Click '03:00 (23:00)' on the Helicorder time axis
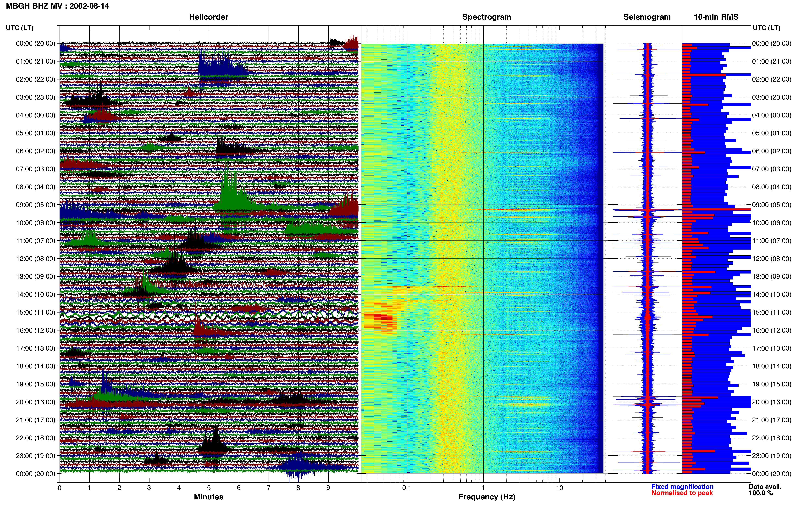Image resolution: width=812 pixels, height=508 pixels. [36, 97]
